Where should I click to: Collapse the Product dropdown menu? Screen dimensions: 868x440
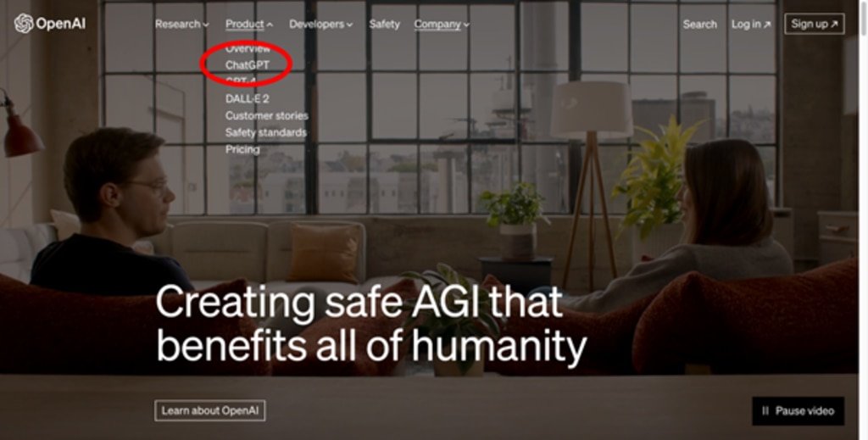pos(249,25)
